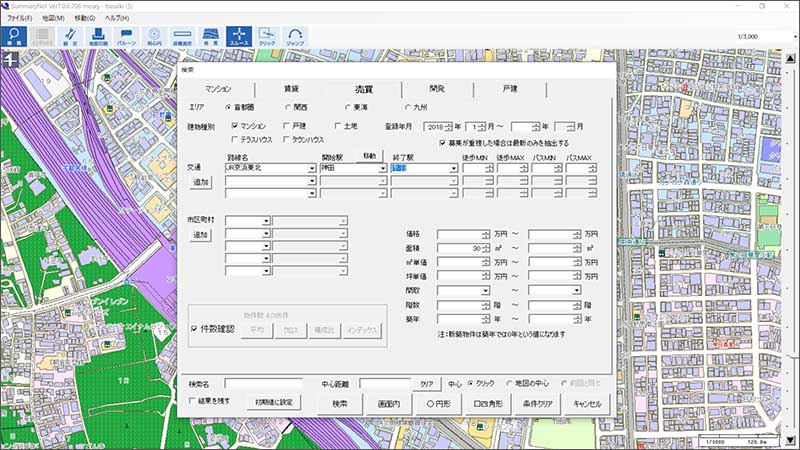The height and width of the screenshot is (450, 800).
Task: Open the ファイル(F) menu
Action: (19, 18)
